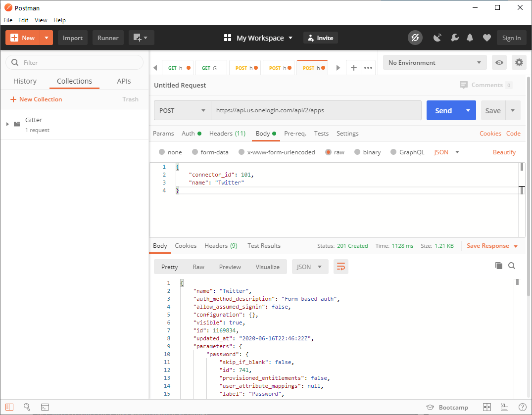The height and width of the screenshot is (415, 532).
Task: Copy the response body using copy icon
Action: (x=498, y=266)
